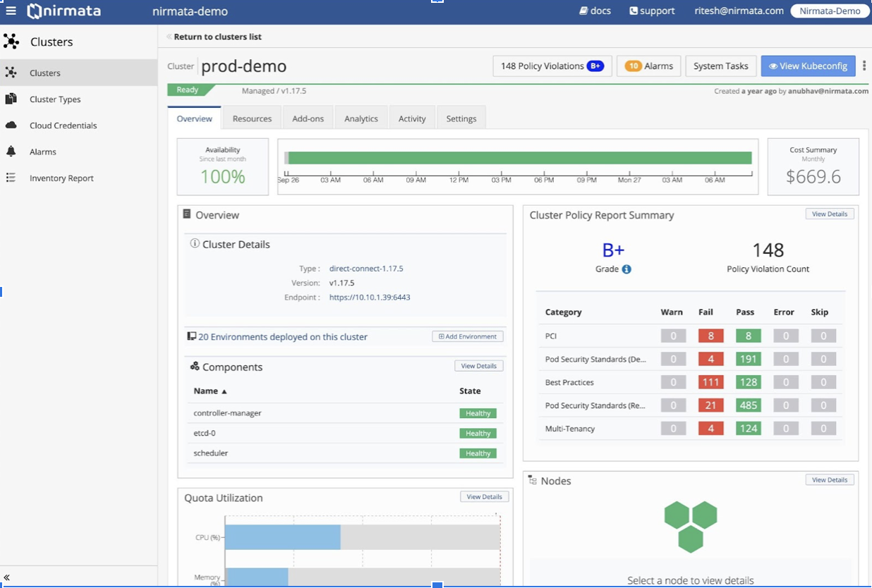Click the Overview section document icon
872x588 pixels.
187,214
